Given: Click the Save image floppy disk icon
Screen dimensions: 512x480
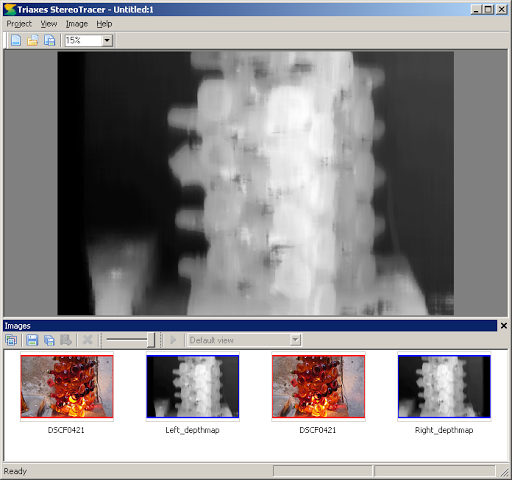Looking at the screenshot, I should pos(32,340).
